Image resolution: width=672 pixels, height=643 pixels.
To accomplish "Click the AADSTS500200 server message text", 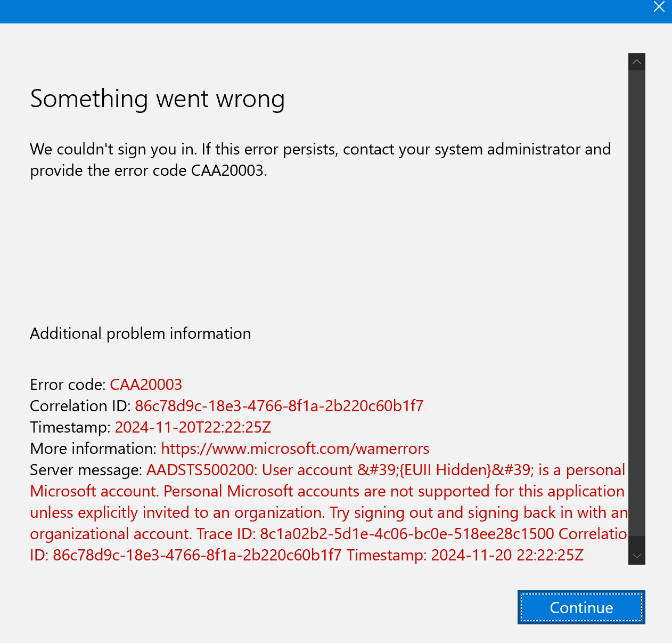I will [x=329, y=512].
